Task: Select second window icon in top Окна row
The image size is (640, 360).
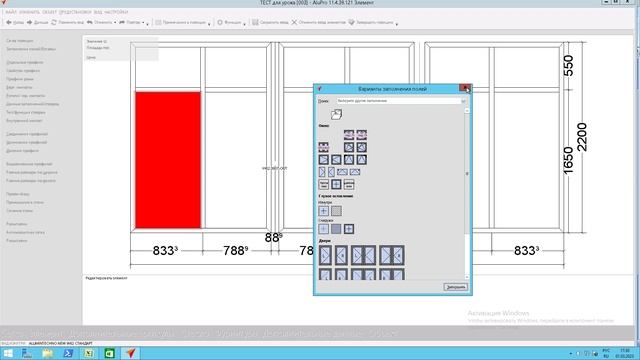Action: click(x=362, y=135)
